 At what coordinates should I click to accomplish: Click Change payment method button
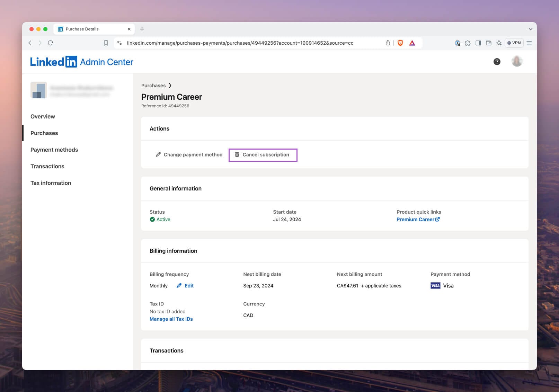click(189, 154)
